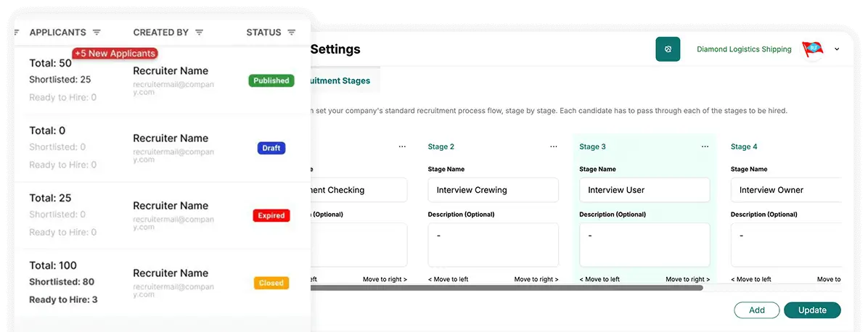The width and height of the screenshot is (868, 332).
Task: Switch to the Recruitment Stages tab
Action: pos(340,80)
